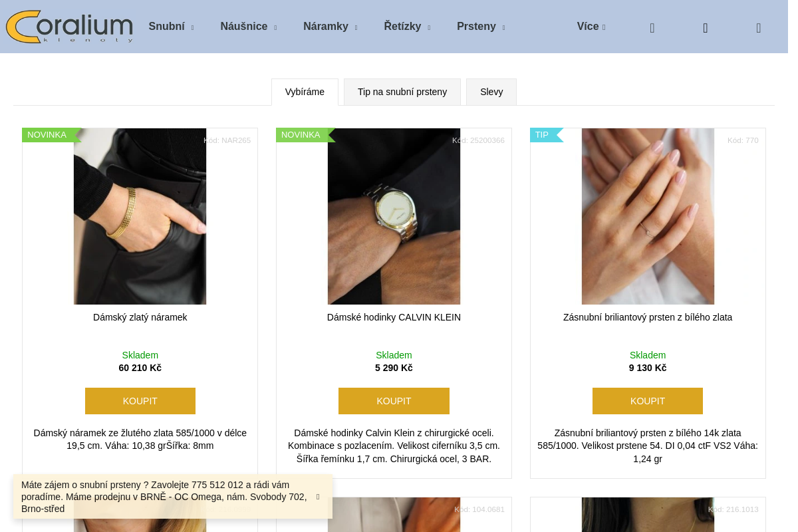The image size is (798, 532).
Task: Open the Prsteny category menu
Action: click(480, 27)
